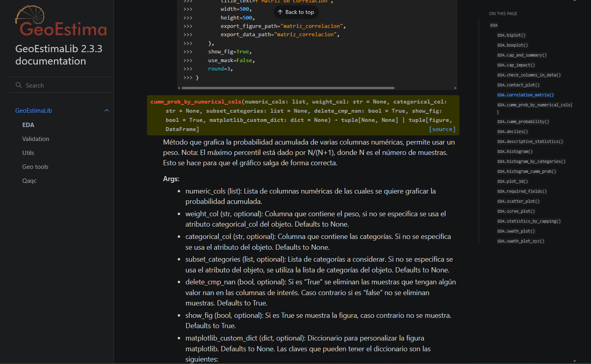Jump to EDA.contact_plot() in the outline
The height and width of the screenshot is (364, 591).
pyautogui.click(x=518, y=85)
